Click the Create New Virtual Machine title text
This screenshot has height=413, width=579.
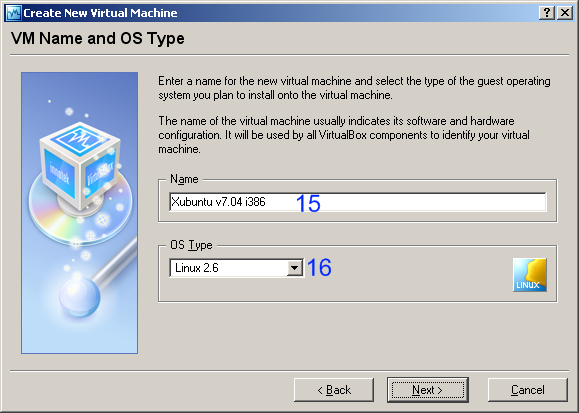(x=100, y=13)
